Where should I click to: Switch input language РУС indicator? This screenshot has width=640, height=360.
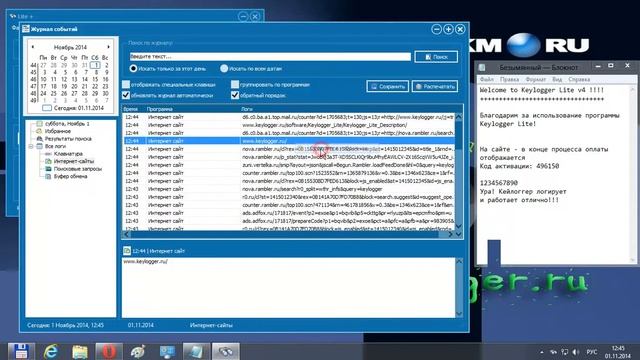tap(592, 352)
